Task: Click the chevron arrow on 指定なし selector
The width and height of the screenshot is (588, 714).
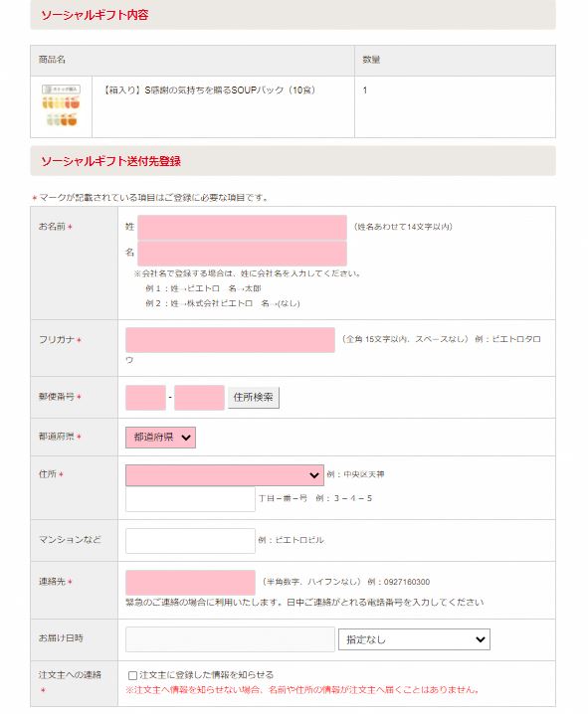Action: pyautogui.click(x=481, y=639)
